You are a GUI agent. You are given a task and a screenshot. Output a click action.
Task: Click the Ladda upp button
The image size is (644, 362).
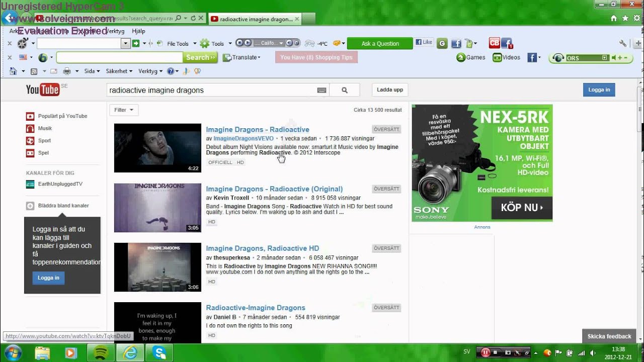[390, 90]
